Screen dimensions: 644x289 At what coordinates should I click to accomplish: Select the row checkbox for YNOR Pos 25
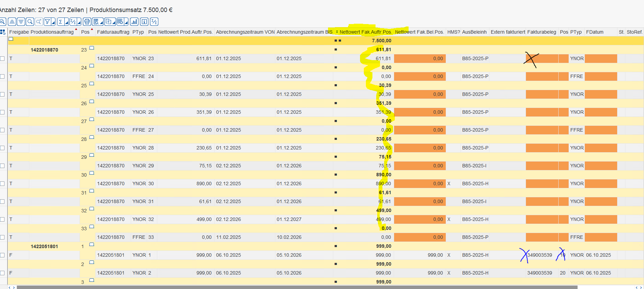[2, 94]
